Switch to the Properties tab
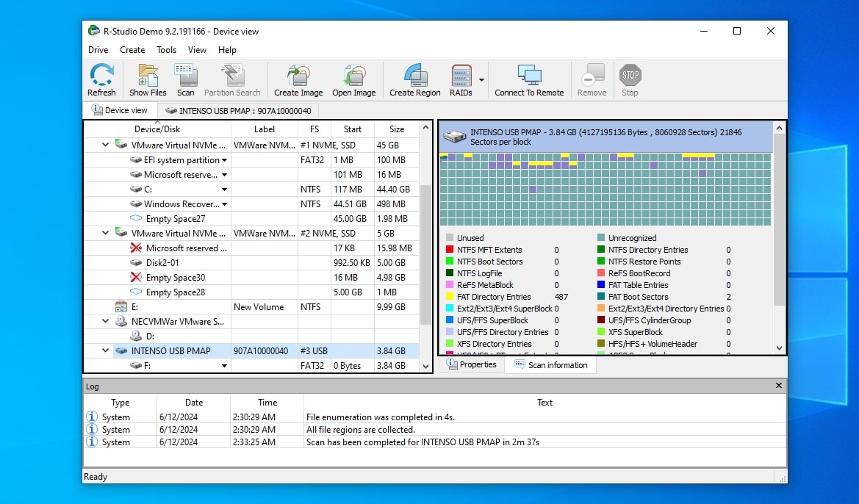859x504 pixels. click(x=472, y=364)
